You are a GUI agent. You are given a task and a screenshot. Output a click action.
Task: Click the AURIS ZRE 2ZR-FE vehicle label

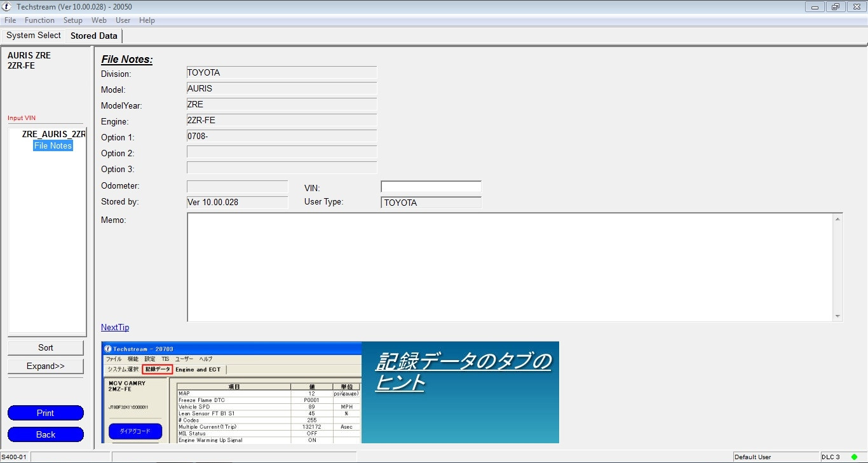(x=29, y=60)
